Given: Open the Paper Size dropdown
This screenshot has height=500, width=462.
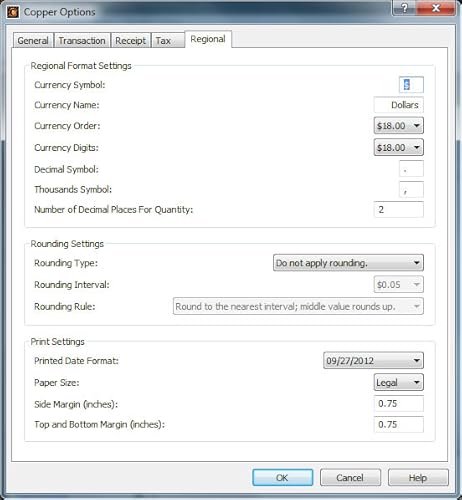Looking at the screenshot, I should (399, 382).
